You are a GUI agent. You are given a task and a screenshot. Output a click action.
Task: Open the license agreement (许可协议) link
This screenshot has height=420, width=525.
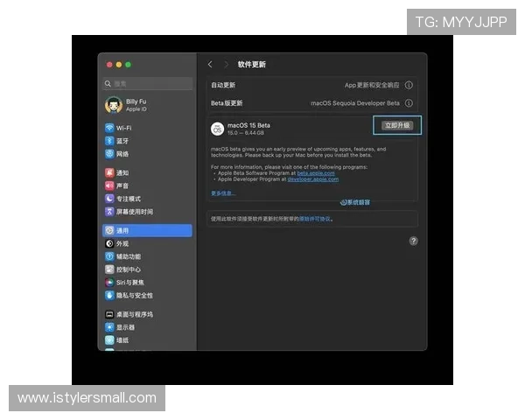(314, 219)
